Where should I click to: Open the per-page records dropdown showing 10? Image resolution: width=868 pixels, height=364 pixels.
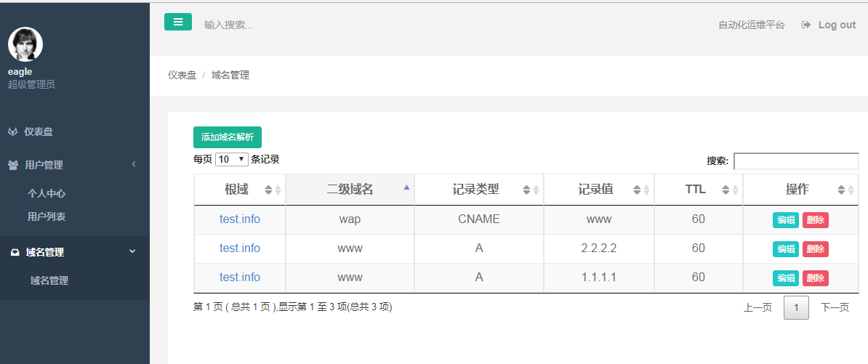pyautogui.click(x=231, y=159)
